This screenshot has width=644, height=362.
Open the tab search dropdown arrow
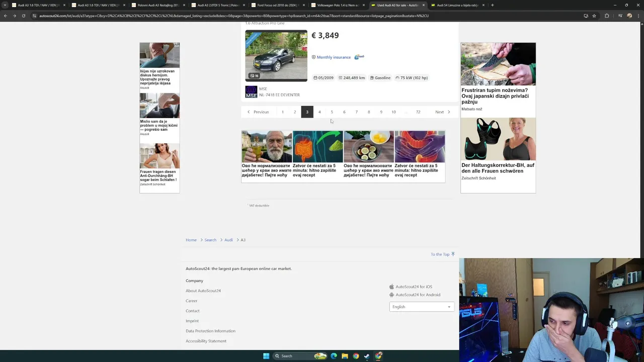point(5,5)
